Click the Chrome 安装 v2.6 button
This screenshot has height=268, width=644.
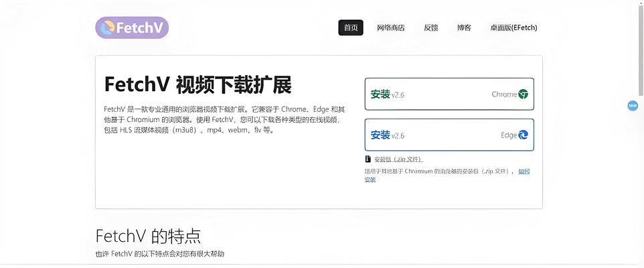449,94
